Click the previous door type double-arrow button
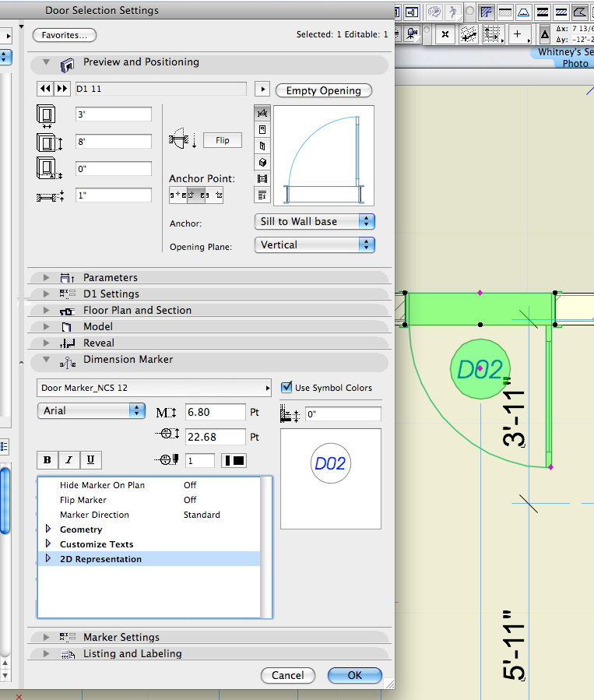Viewport: 594px width, 700px height. click(x=45, y=90)
